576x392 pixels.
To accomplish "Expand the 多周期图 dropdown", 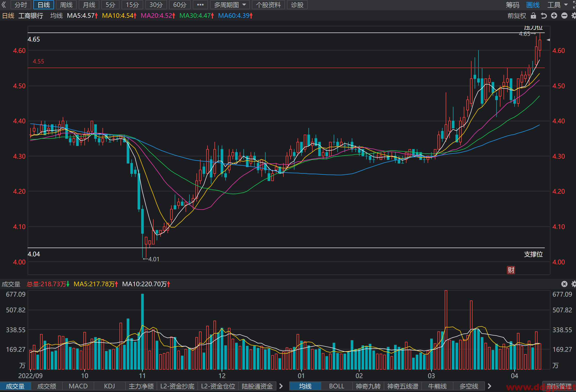I will coord(230,5).
